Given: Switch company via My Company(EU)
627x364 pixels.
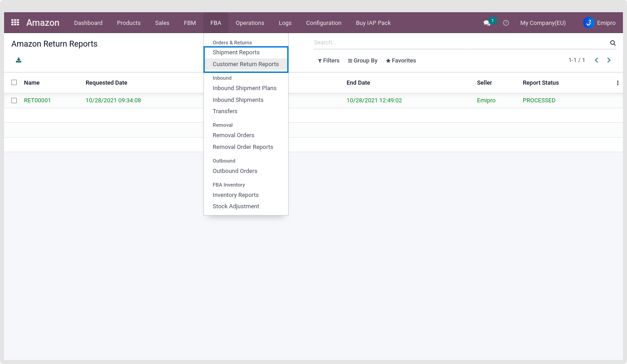Looking at the screenshot, I should (x=543, y=23).
